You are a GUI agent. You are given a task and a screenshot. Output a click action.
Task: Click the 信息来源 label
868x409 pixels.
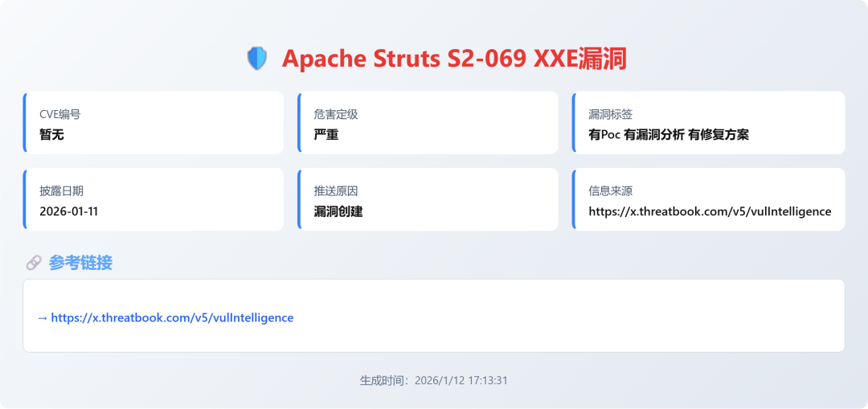click(610, 191)
